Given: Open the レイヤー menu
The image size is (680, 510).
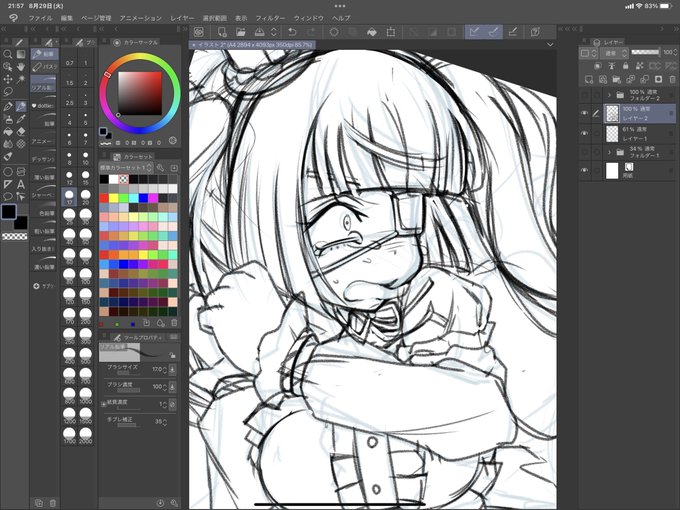Looking at the screenshot, I should (x=182, y=18).
